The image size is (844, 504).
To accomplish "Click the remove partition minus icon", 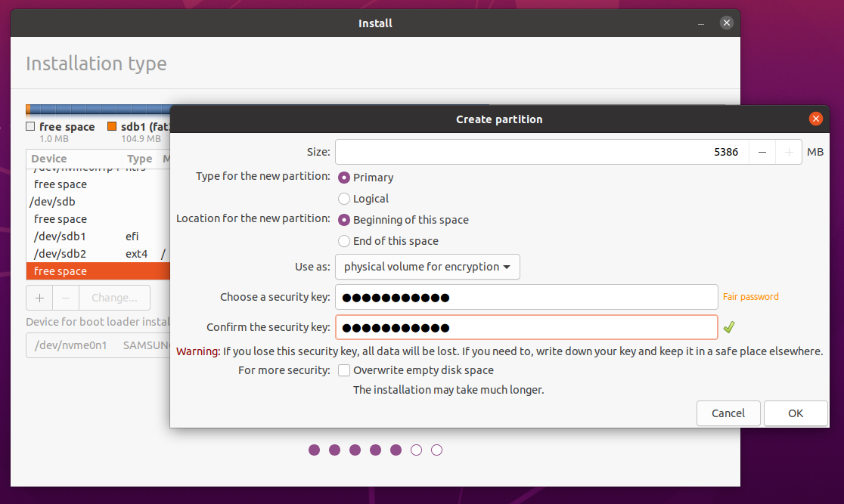I will [x=65, y=298].
